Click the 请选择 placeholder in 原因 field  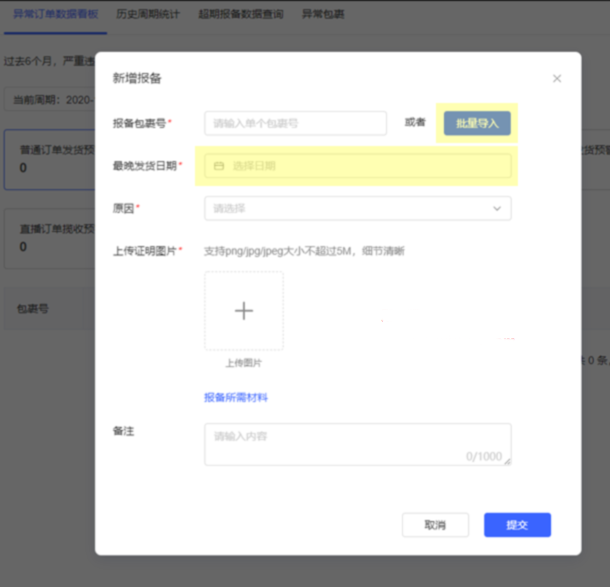coord(228,208)
